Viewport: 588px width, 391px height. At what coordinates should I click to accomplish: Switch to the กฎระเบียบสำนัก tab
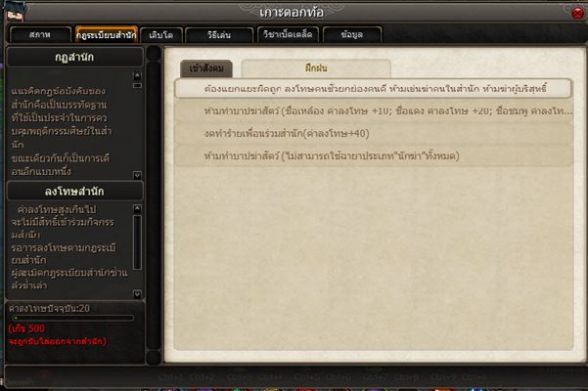click(106, 35)
